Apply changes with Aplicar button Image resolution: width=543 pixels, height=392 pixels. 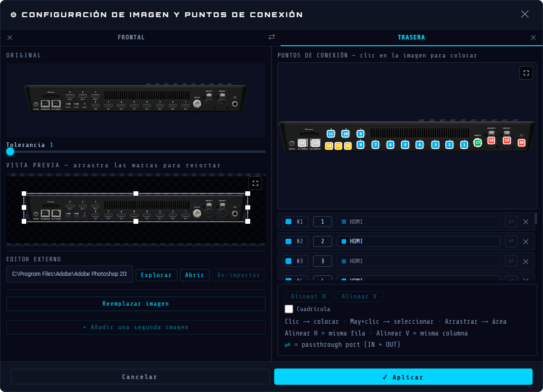(x=403, y=377)
